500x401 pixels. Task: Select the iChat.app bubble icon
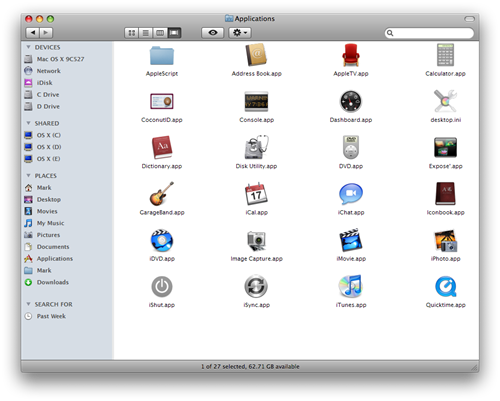[x=351, y=194]
